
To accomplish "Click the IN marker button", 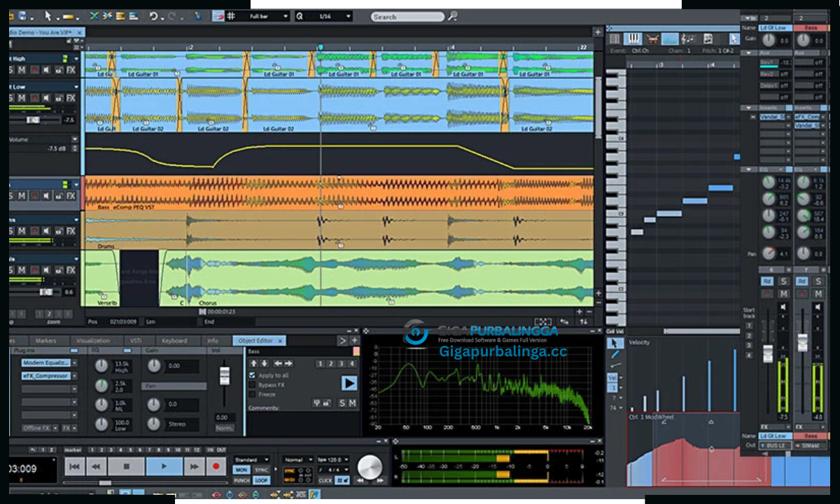I will click(x=211, y=449).
